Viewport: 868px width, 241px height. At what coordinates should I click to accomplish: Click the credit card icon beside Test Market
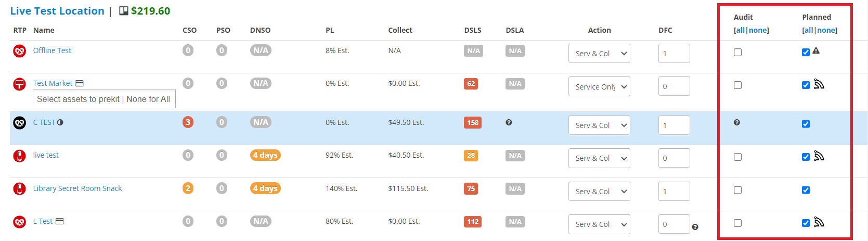pyautogui.click(x=80, y=83)
